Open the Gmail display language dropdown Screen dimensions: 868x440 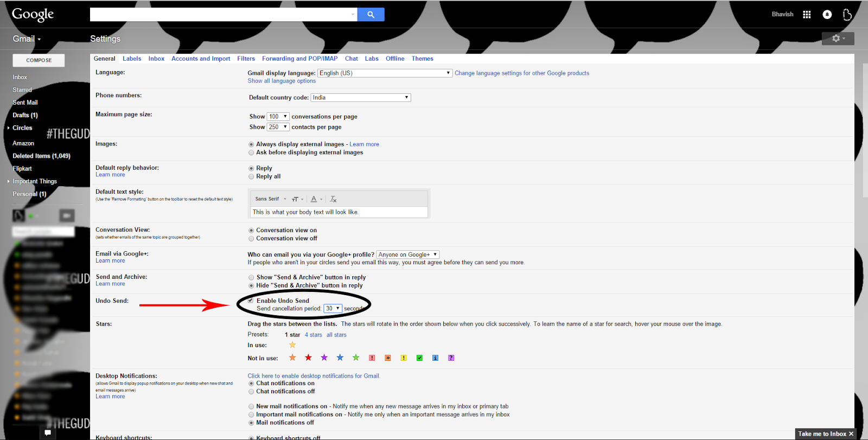[x=385, y=73]
